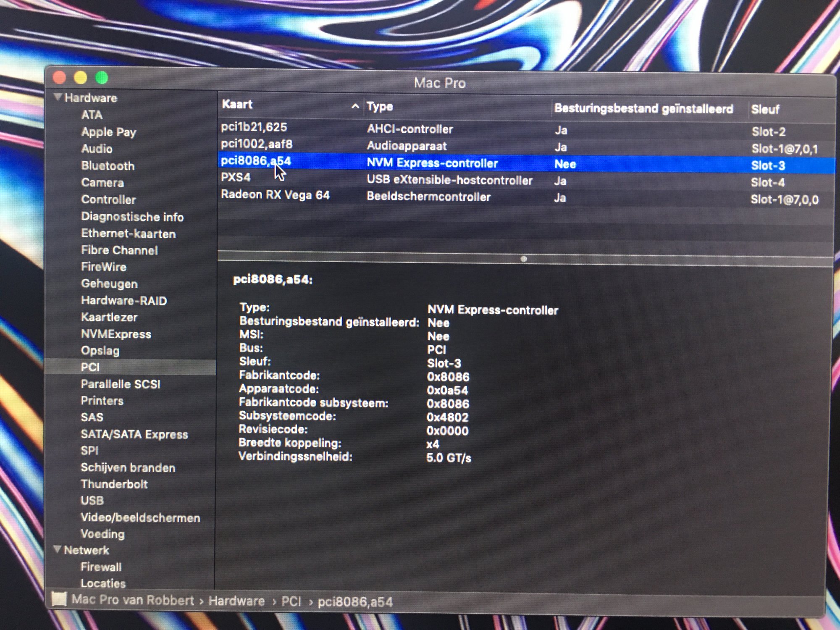Viewport: 840px width, 630px height.
Task: Select Printers in the sidebar
Action: [x=102, y=400]
